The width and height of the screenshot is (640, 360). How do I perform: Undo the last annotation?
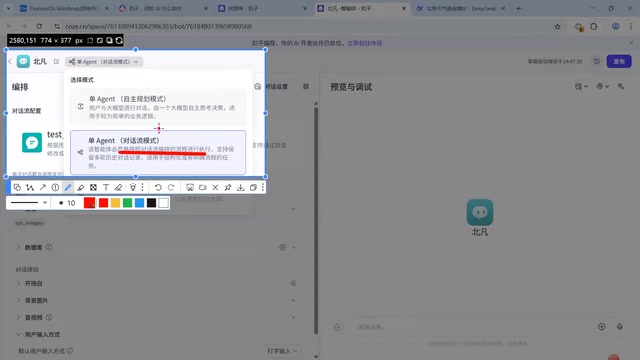point(158,187)
